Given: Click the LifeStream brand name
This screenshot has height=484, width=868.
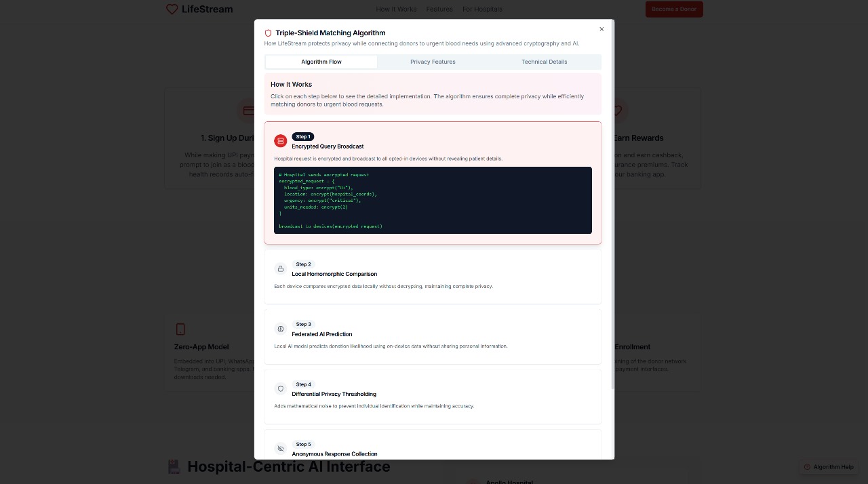Looking at the screenshot, I should coord(207,9).
